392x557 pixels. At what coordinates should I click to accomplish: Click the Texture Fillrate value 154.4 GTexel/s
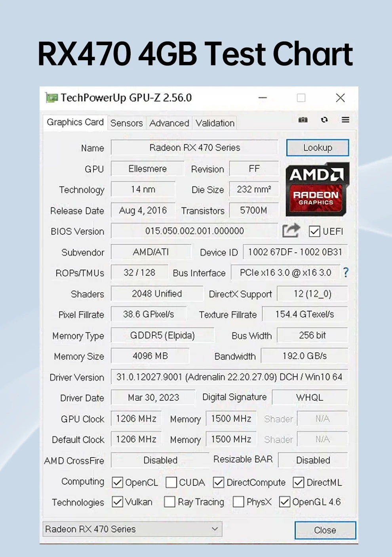(x=305, y=314)
